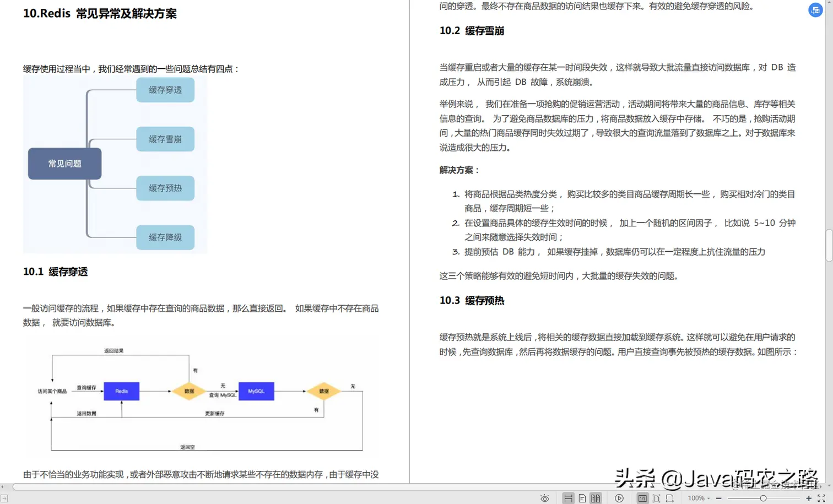Image resolution: width=833 pixels, height=504 pixels.
Task: Click the Fit Width zoom icon
Action: (x=669, y=498)
